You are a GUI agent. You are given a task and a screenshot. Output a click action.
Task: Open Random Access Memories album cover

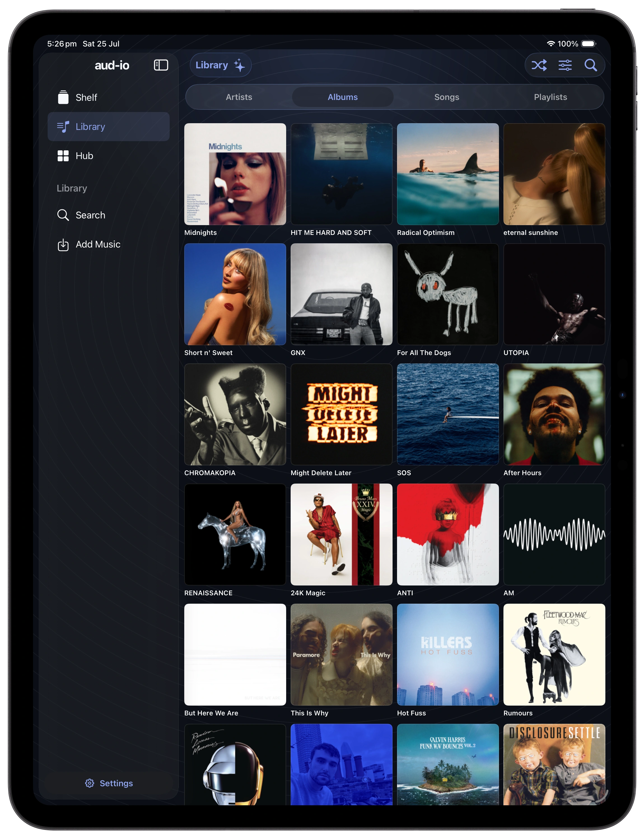point(235,764)
